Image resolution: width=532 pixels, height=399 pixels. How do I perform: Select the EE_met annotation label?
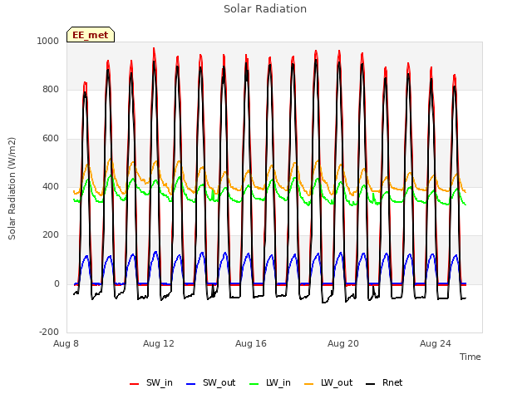coord(91,35)
